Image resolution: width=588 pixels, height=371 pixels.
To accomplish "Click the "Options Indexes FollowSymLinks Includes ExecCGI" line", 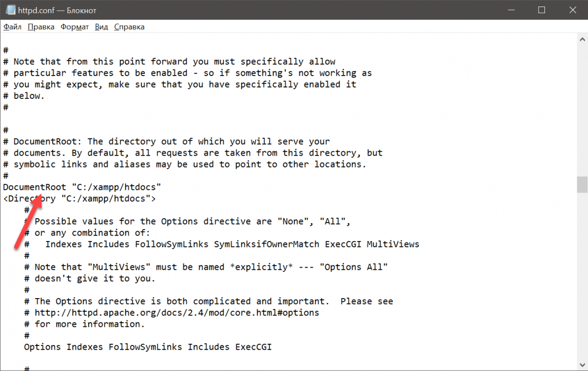I will pyautogui.click(x=148, y=347).
